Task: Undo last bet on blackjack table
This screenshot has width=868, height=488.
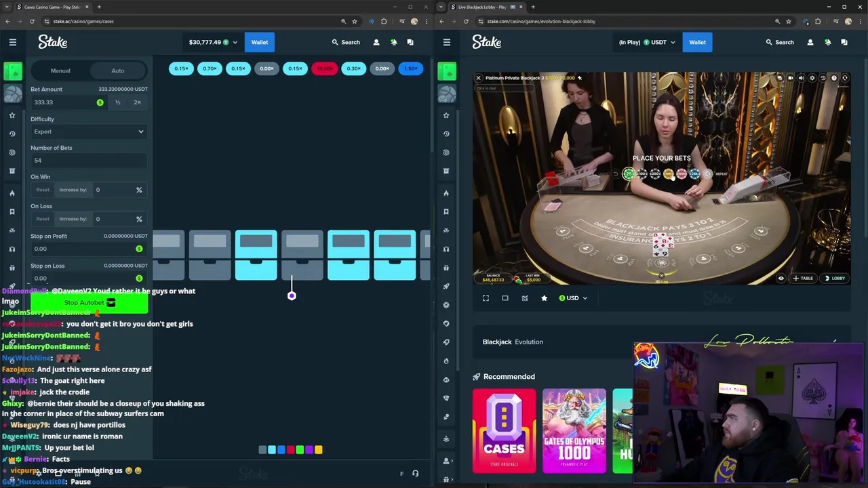Action: pos(616,174)
